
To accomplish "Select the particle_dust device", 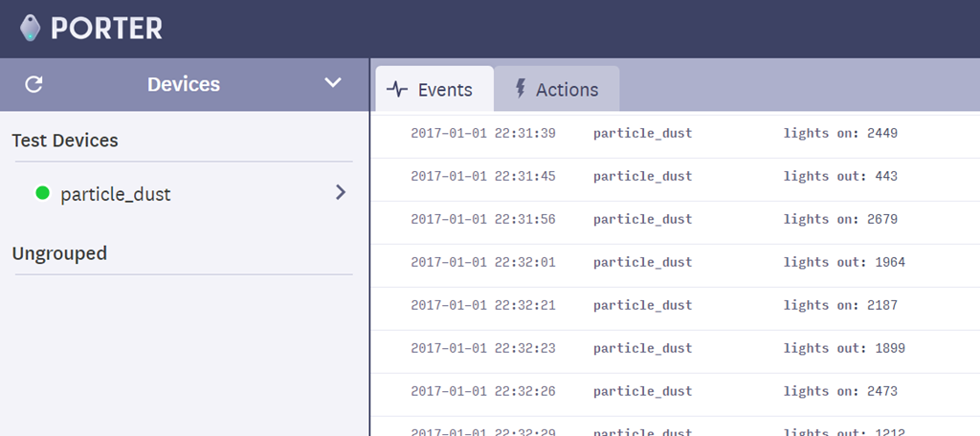I will point(115,194).
